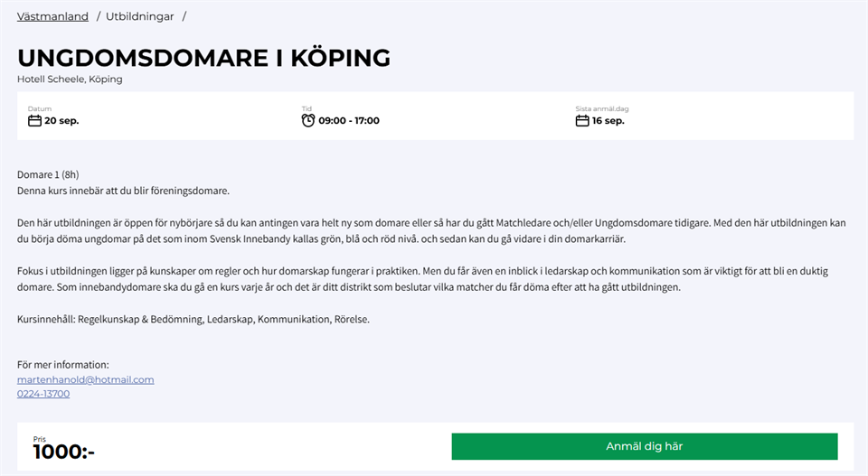Click the Anmäl dig här button
The height and width of the screenshot is (476, 868).
pyautogui.click(x=645, y=446)
